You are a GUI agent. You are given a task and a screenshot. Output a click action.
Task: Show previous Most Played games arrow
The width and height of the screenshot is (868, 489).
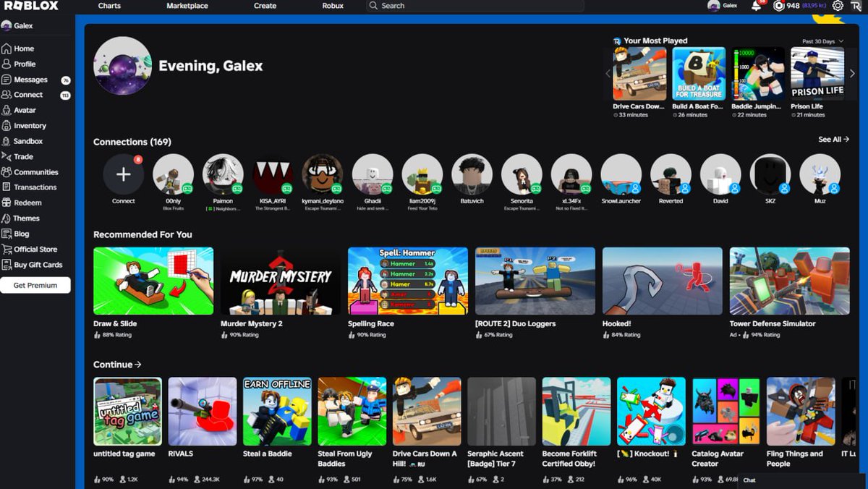tap(608, 74)
